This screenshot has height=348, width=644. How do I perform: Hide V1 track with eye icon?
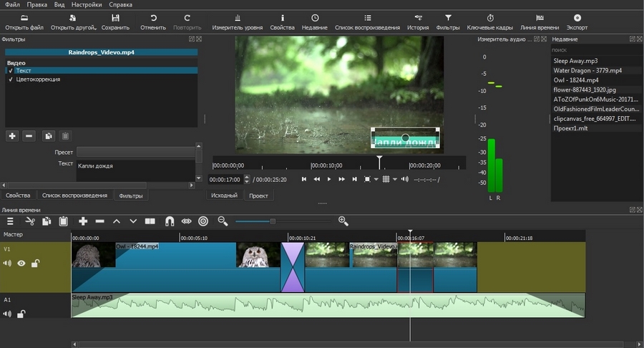coord(21,264)
